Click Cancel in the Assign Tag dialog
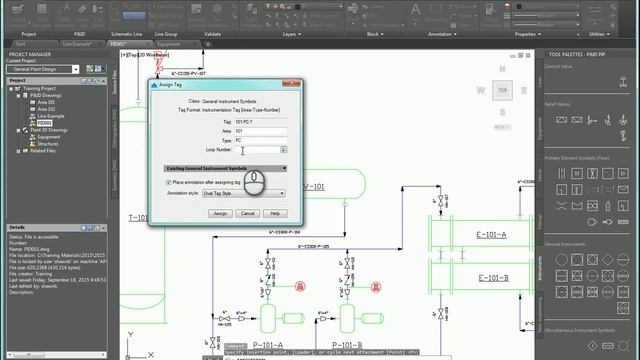Image resolution: width=640 pixels, height=360 pixels. pyautogui.click(x=247, y=213)
